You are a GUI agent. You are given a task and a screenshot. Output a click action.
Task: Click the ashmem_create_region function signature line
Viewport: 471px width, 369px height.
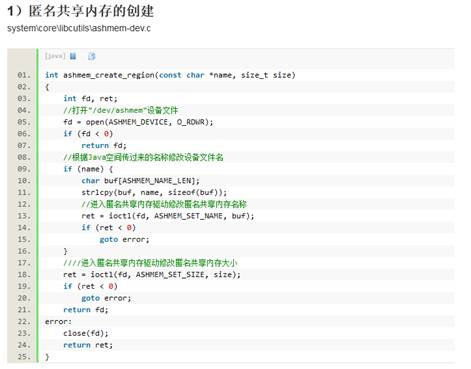pyautogui.click(x=170, y=75)
